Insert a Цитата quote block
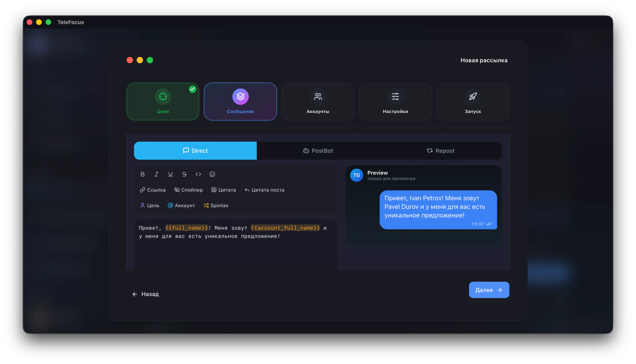Image resolution: width=636 pixels, height=364 pixels. tap(223, 190)
